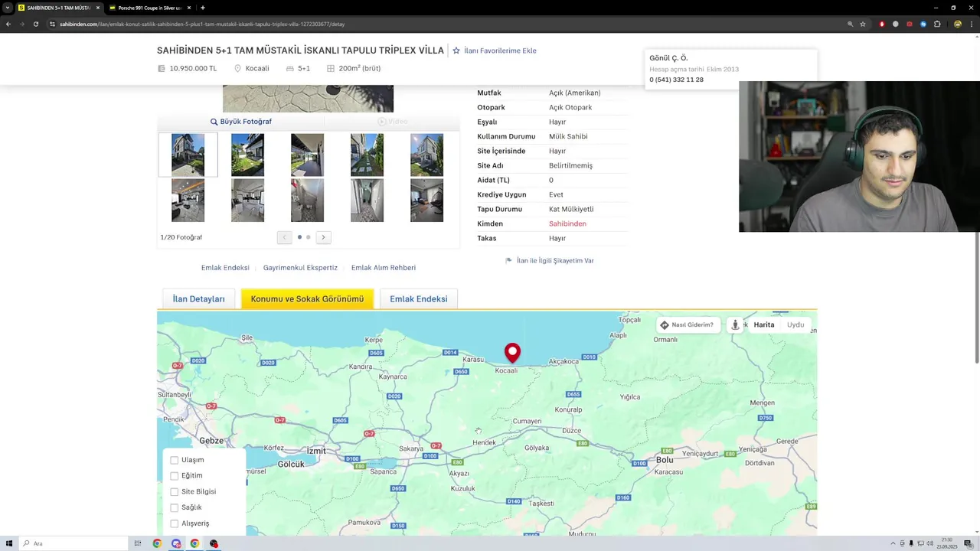Select second thumbnail showing garden lawn
The height and width of the screenshot is (551, 980).
tap(247, 155)
